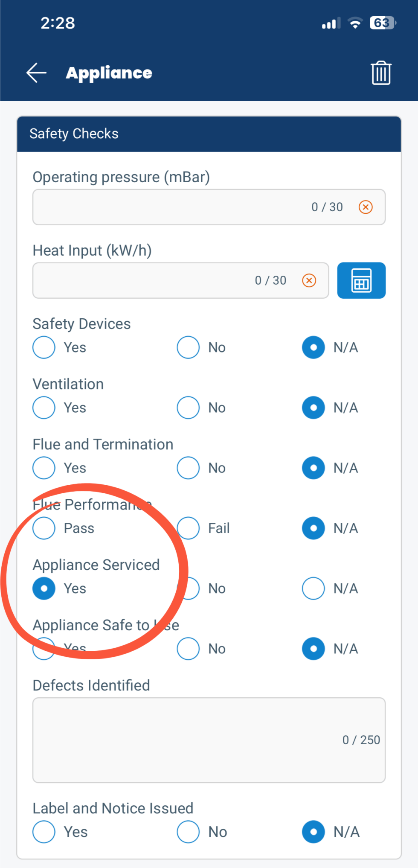This screenshot has width=418, height=868.
Task: Clear the Heat Input field value
Action: [309, 280]
